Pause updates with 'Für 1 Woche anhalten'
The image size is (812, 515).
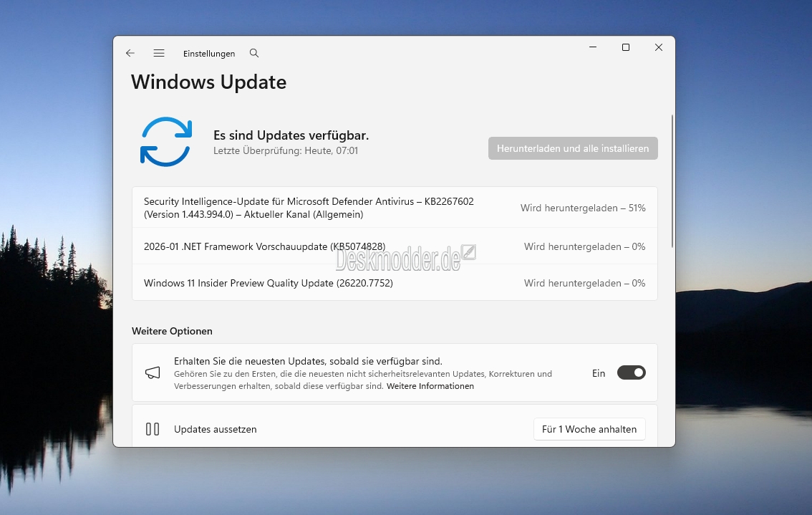589,429
